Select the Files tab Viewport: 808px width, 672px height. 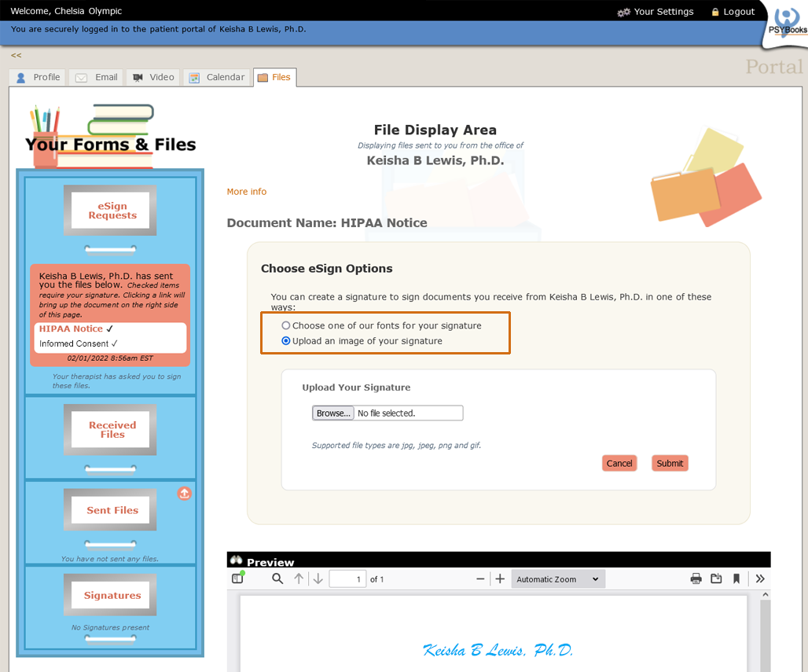274,77
